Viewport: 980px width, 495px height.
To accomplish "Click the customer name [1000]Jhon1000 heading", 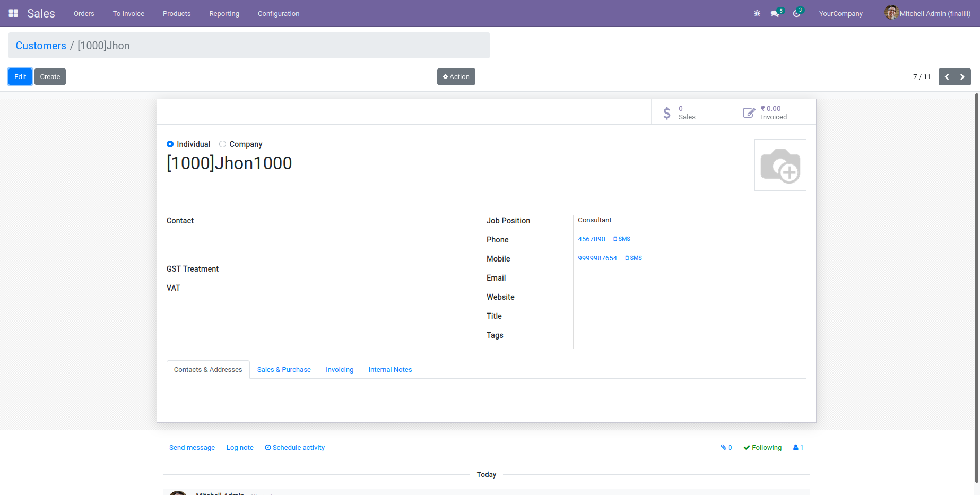I will 229,163.
